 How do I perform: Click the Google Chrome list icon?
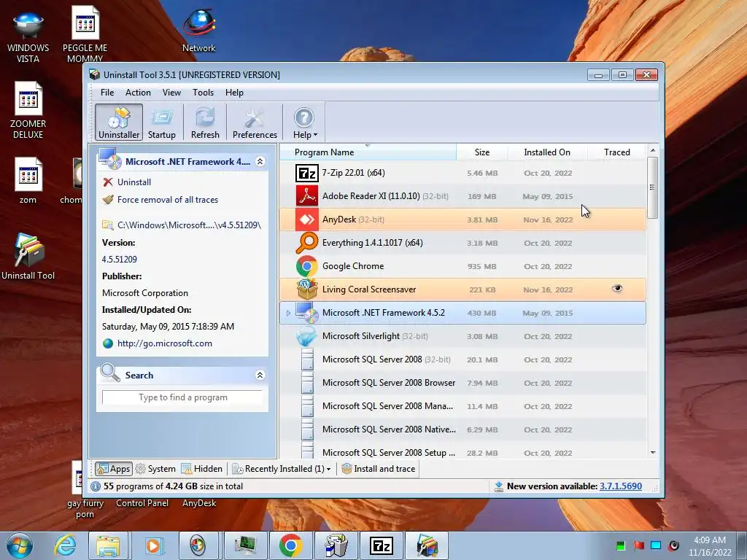(x=307, y=265)
